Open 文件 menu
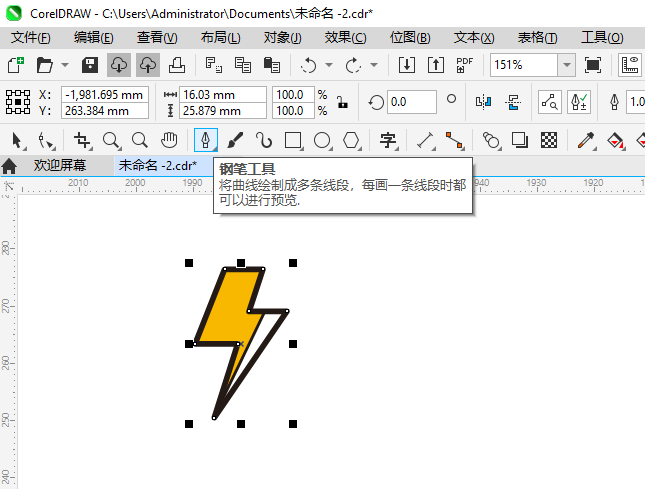645x489 pixels. 30,38
